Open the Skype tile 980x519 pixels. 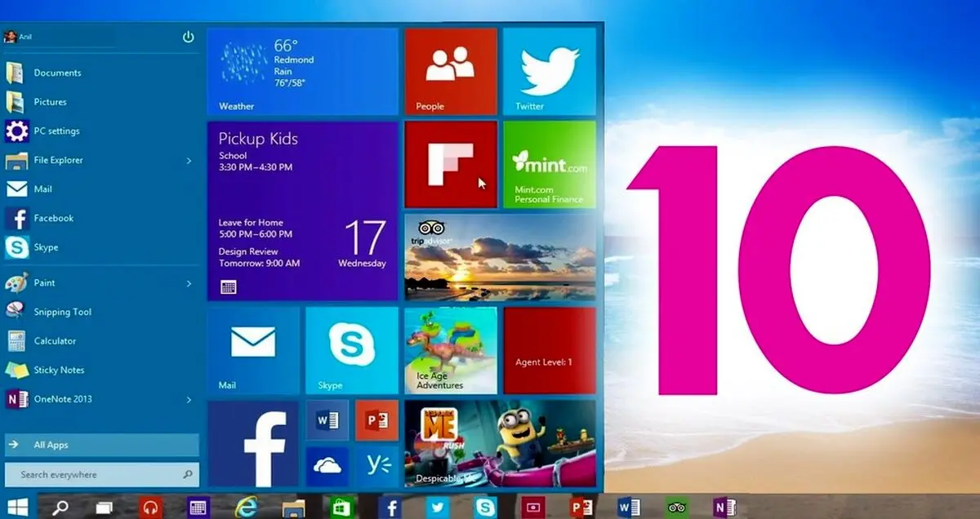tap(352, 351)
